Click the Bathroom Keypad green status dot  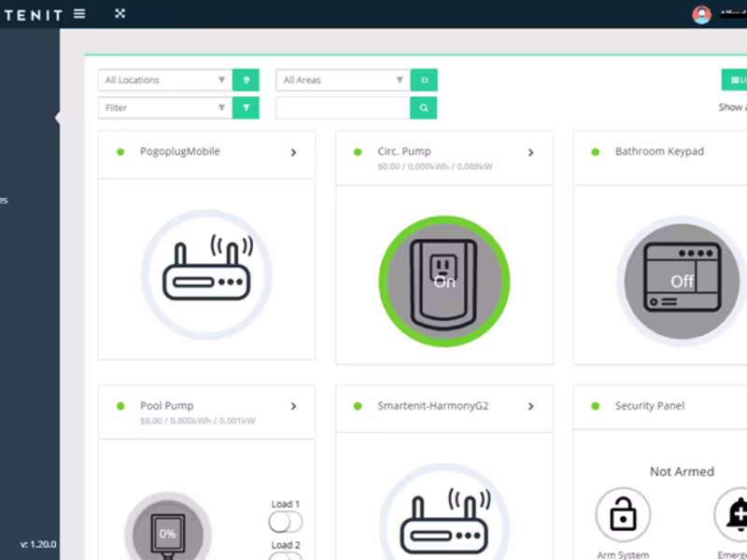[595, 152]
